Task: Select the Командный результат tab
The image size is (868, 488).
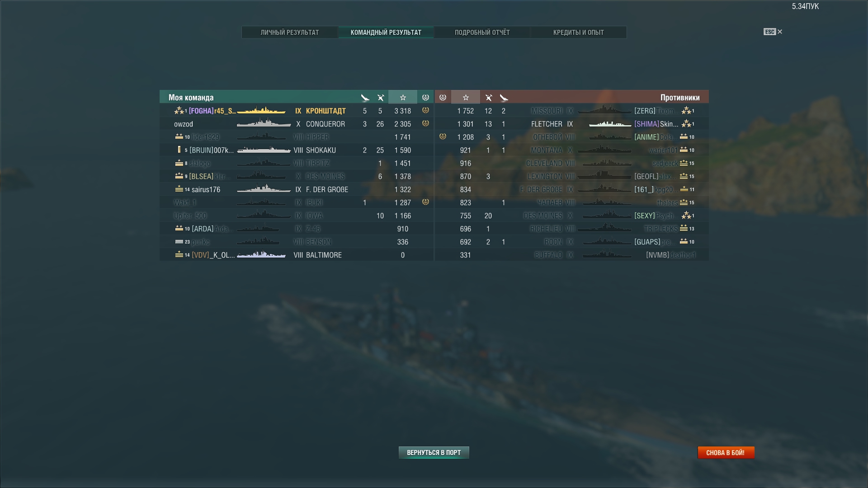Action: pos(386,32)
